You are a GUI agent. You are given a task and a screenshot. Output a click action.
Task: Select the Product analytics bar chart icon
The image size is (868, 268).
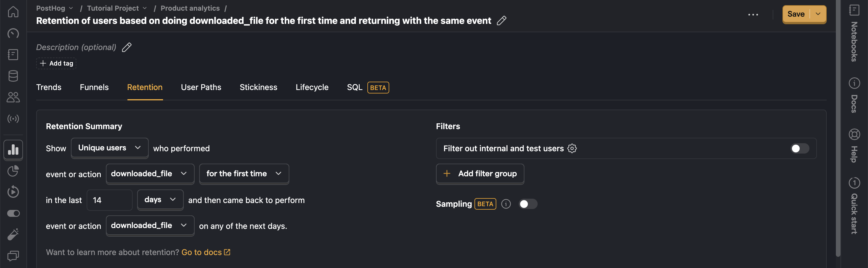pyautogui.click(x=13, y=150)
